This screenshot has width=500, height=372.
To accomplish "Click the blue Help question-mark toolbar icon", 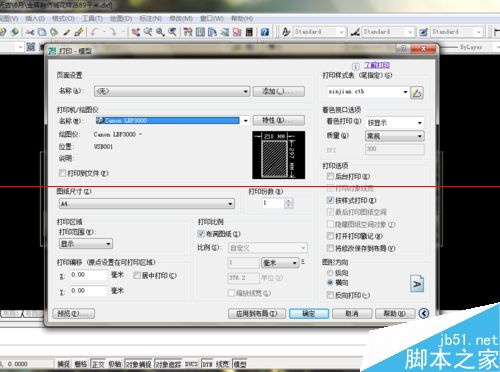I will click(x=265, y=32).
